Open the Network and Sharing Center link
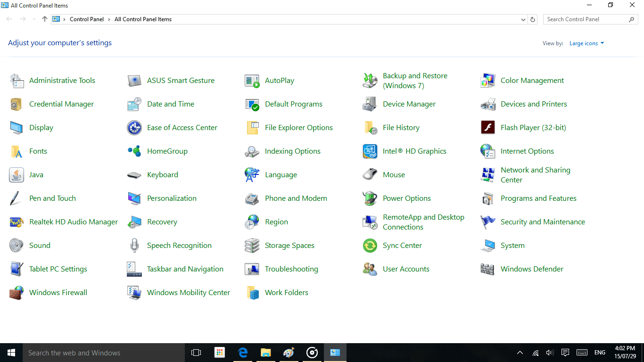The image size is (644, 362). pyautogui.click(x=535, y=175)
